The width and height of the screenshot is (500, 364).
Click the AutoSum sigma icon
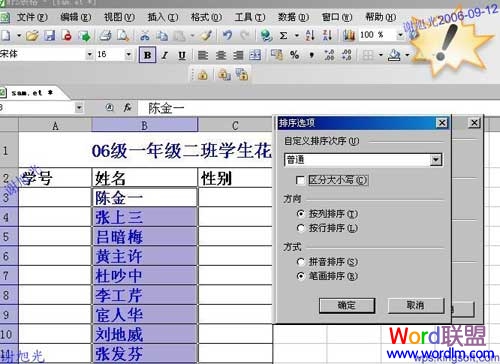pos(283,35)
